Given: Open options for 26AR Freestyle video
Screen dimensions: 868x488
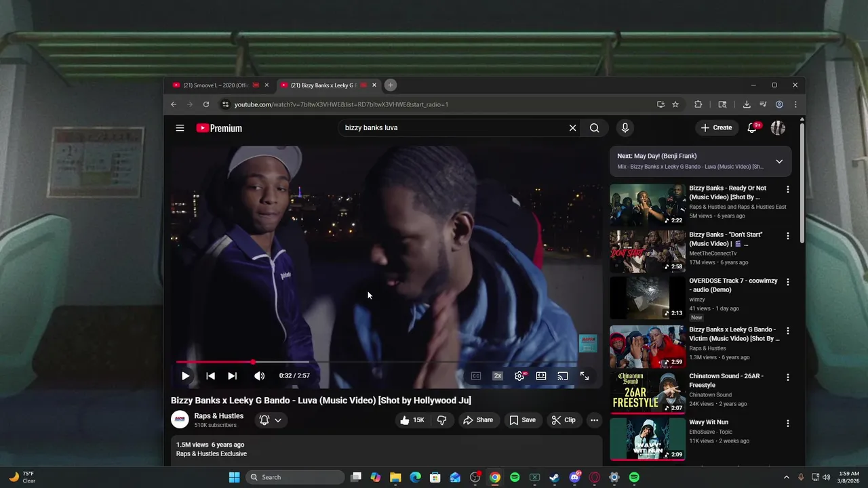Looking at the screenshot, I should [787, 378].
